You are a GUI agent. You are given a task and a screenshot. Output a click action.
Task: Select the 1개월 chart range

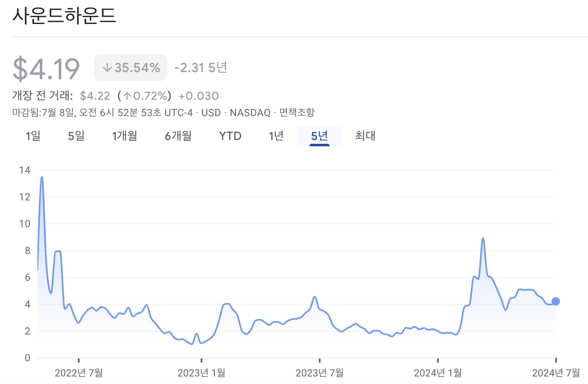point(125,136)
